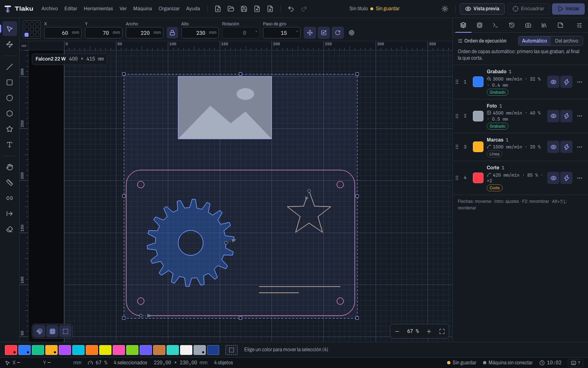The height and width of the screenshot is (368, 588).
Task: Switch to Del archivo order
Action: coord(566,41)
